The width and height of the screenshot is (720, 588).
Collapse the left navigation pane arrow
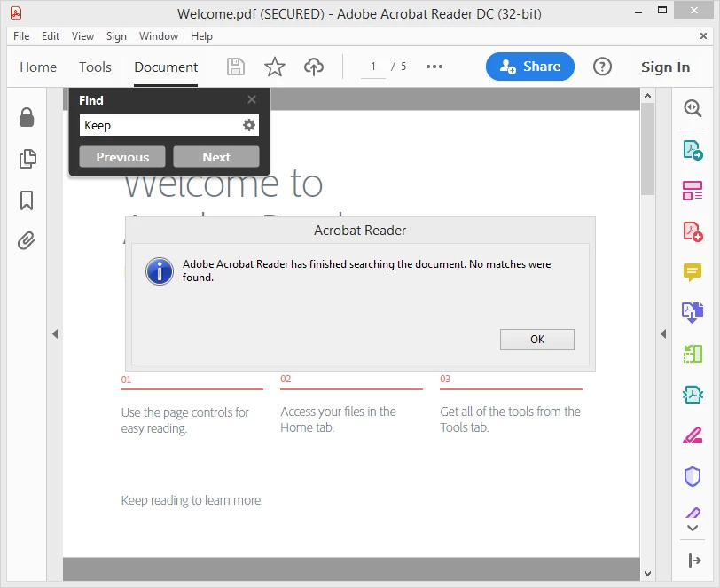[55, 334]
